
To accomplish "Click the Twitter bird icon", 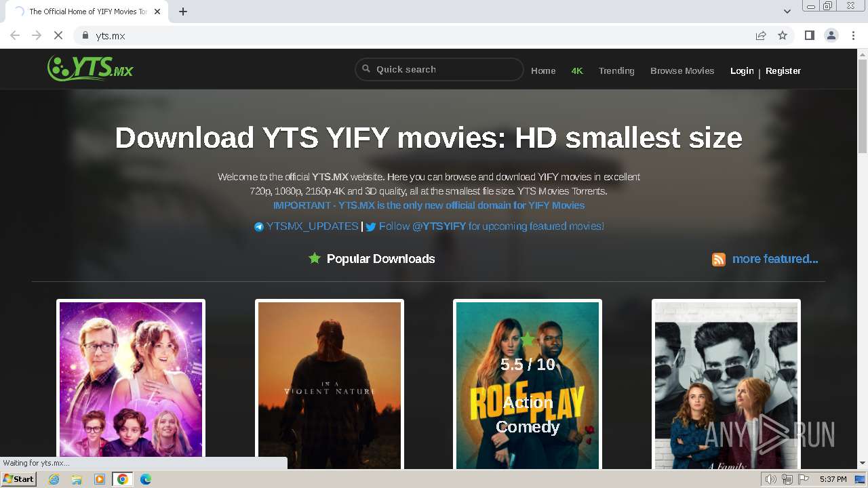I will (x=371, y=227).
